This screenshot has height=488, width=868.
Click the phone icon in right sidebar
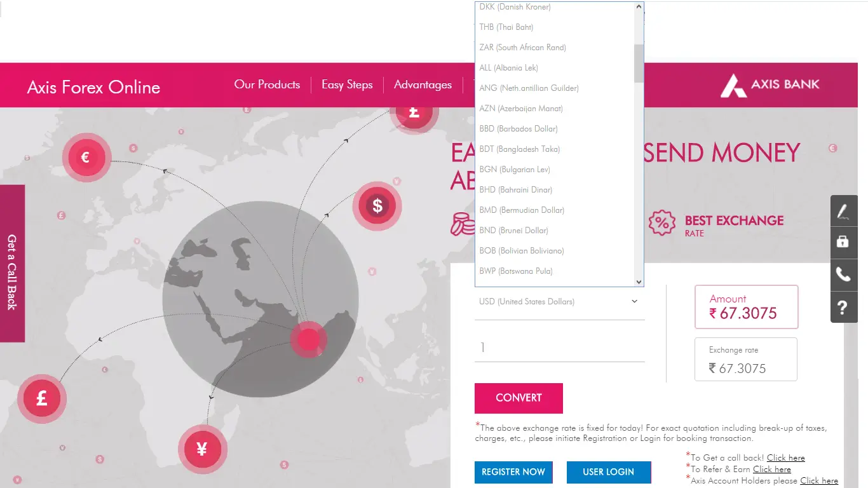tap(843, 274)
